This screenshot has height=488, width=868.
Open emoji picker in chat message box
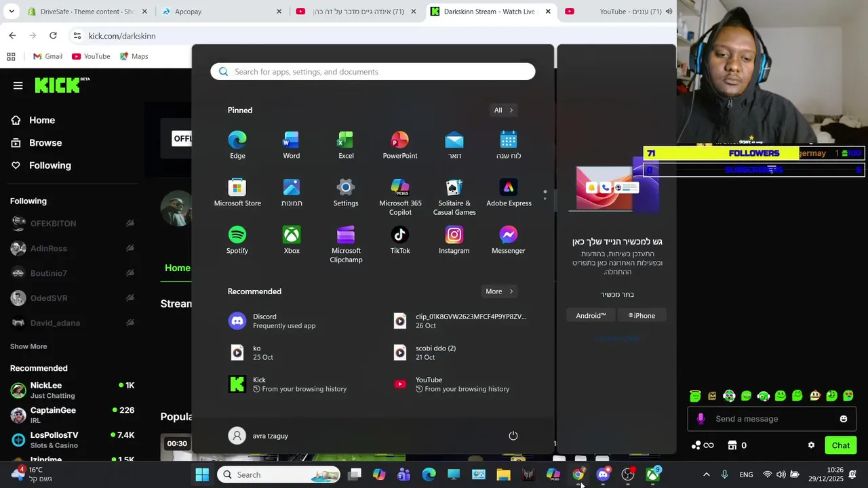pos(844,419)
